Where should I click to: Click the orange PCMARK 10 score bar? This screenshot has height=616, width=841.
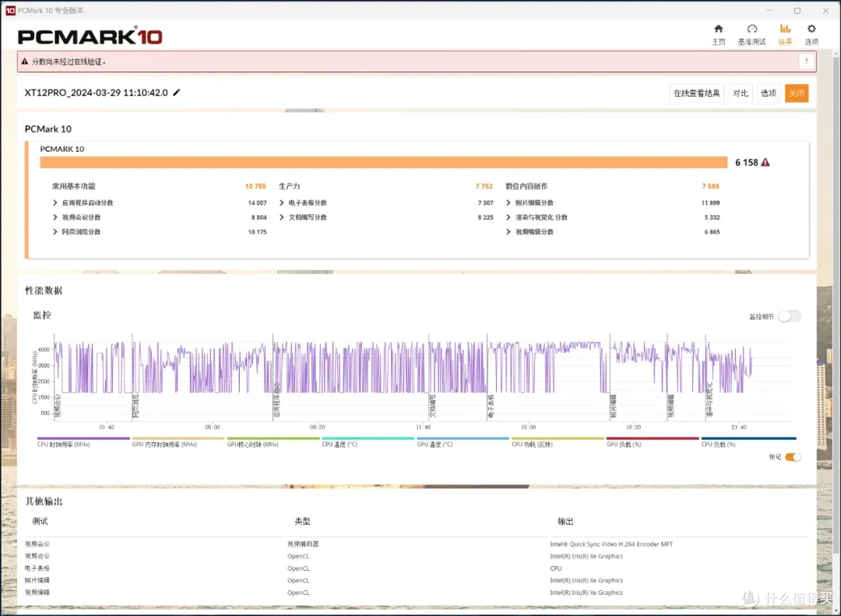pos(383,162)
